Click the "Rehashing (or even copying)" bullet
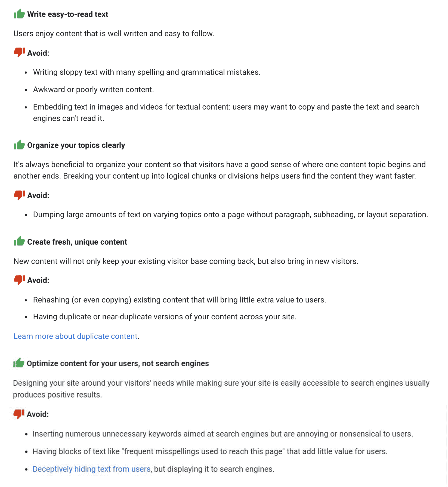This screenshot has width=448, height=487. point(180,300)
